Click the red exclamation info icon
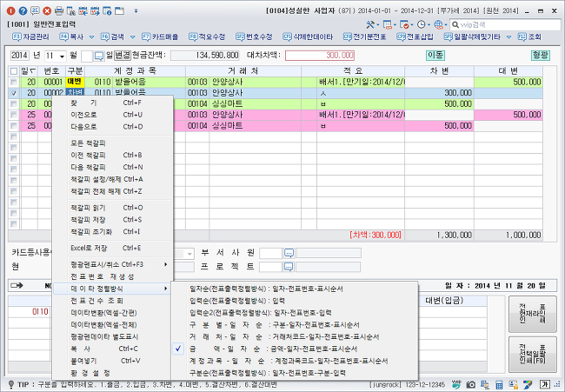 tap(10, 11)
